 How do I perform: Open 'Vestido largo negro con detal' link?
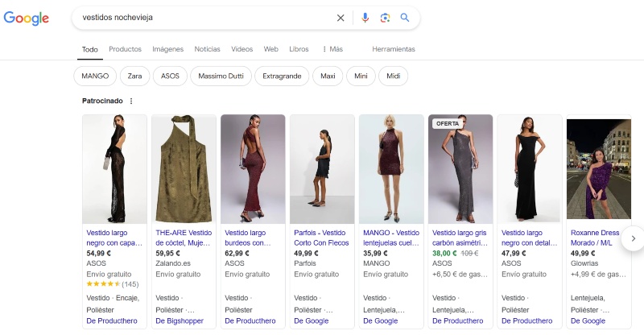(529, 238)
